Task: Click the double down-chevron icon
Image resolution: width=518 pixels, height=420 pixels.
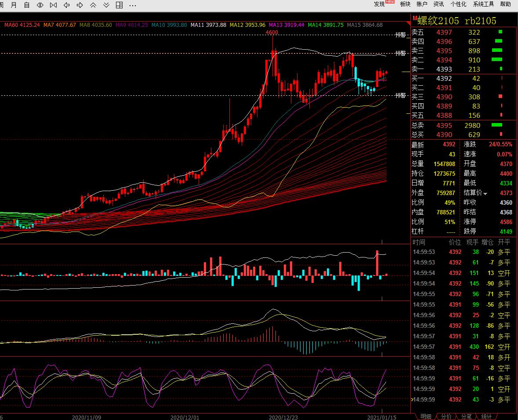Action: click(106, 5)
